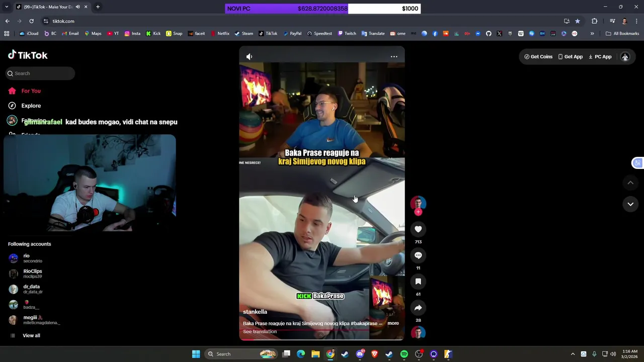644x362 pixels.
Task: Open the PayPal bookmark
Action: point(292,34)
